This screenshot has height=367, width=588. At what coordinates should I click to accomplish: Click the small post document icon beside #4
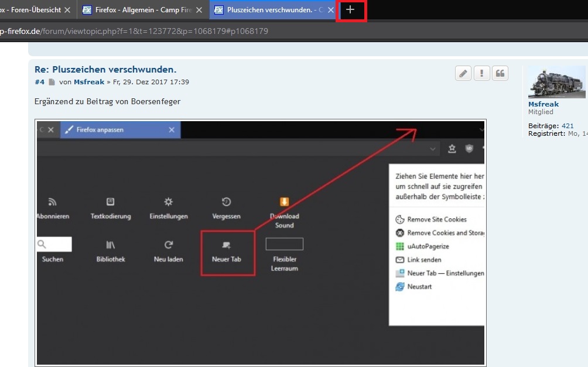(52, 82)
